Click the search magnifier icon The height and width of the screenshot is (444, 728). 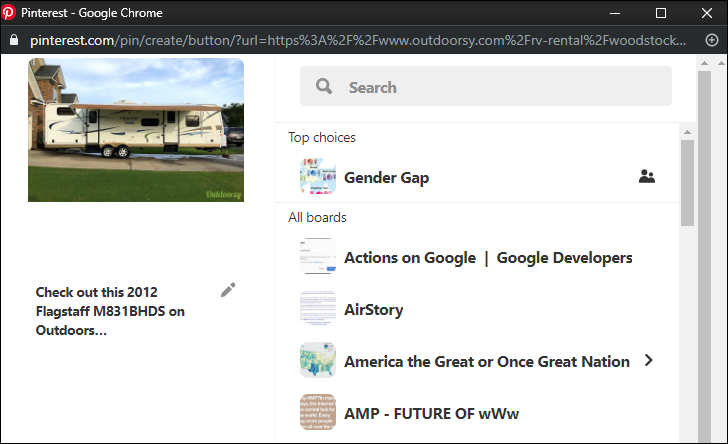click(x=324, y=86)
